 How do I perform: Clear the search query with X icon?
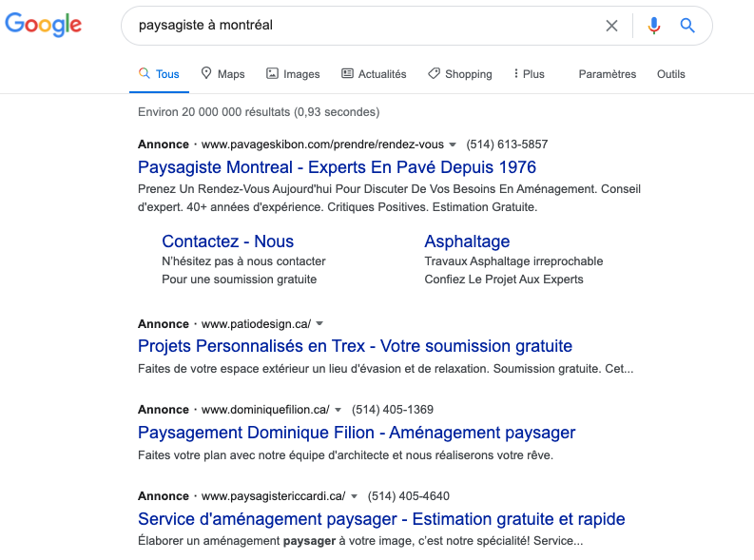point(611,26)
